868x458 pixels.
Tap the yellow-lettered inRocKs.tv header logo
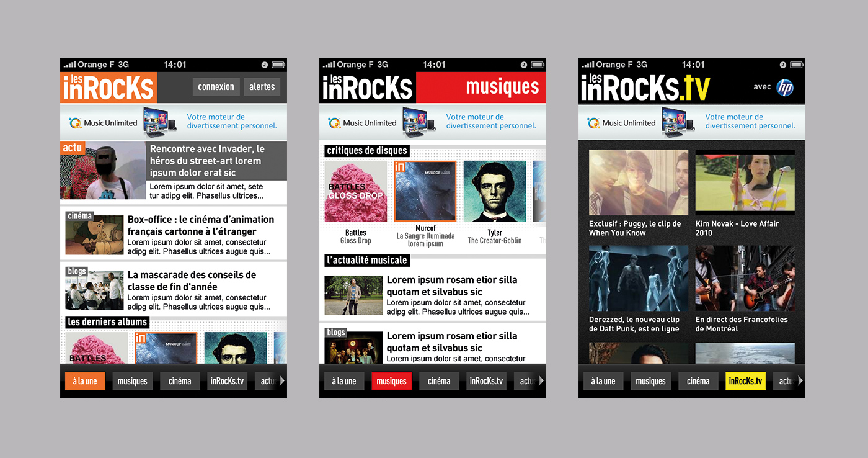click(645, 88)
